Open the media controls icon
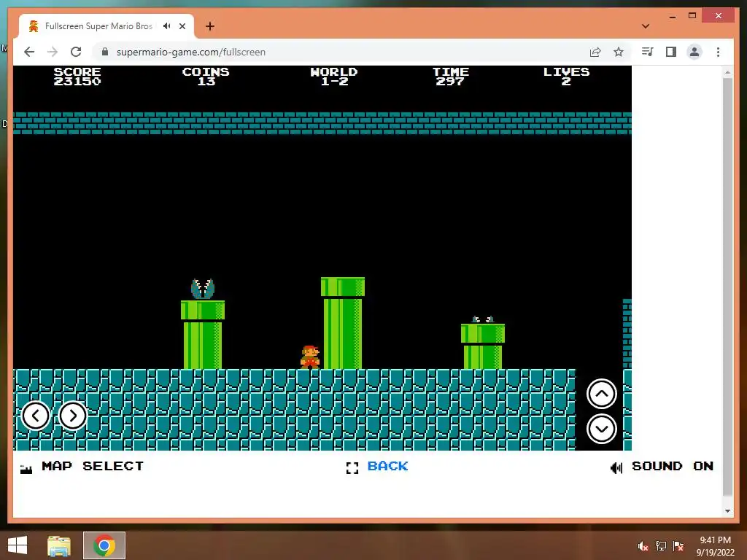The height and width of the screenshot is (560, 747). (x=648, y=52)
